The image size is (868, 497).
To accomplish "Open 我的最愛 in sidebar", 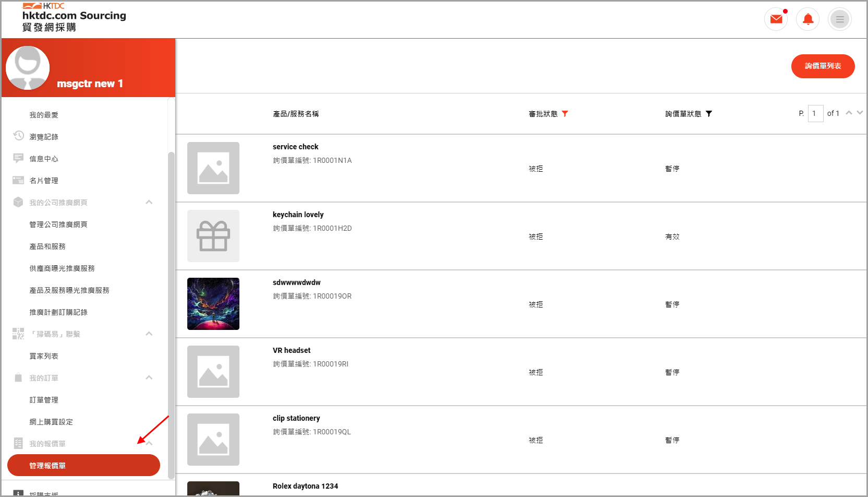I will tap(44, 115).
